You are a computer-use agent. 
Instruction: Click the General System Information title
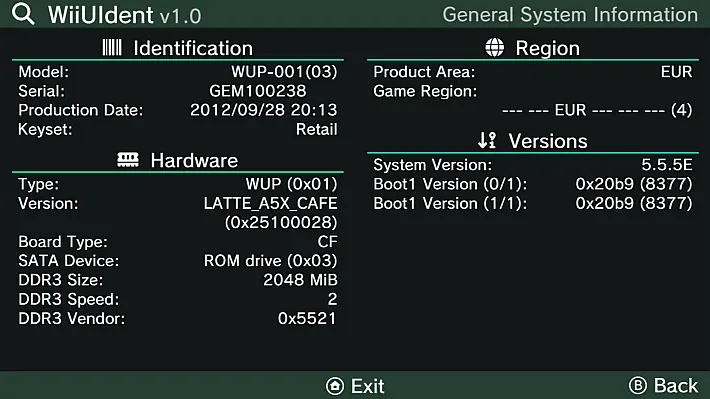pos(570,14)
